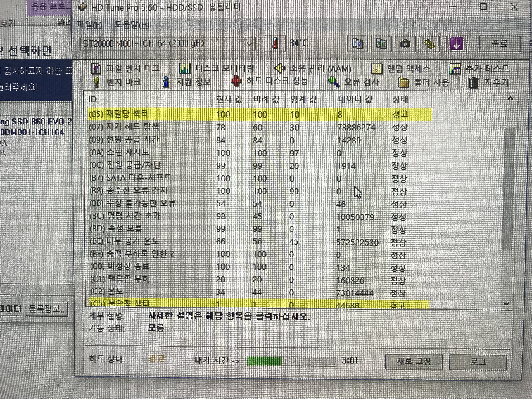Click the camera save screenshot icon
This screenshot has width=532, height=399.
point(405,44)
